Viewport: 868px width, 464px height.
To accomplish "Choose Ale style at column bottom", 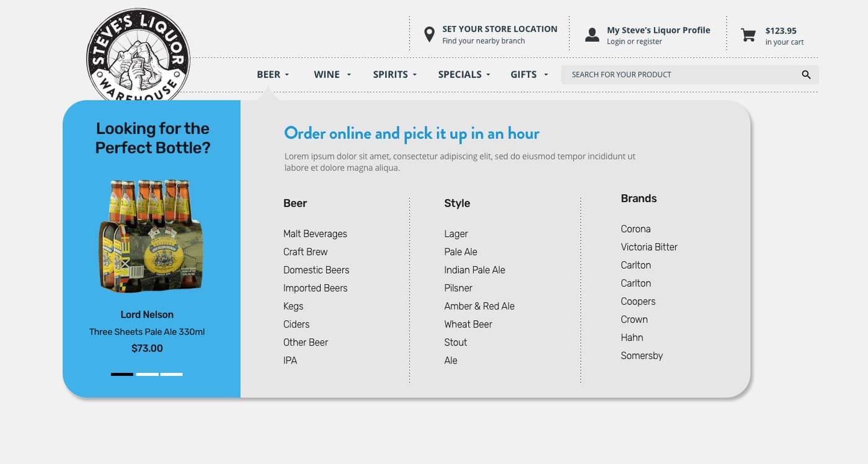I will click(451, 360).
